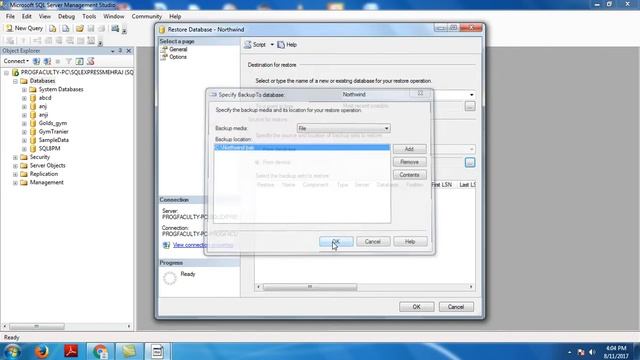This screenshot has height=360, width=640.
Task: Open the main toolbar overflow options arrow
Action: click(x=124, y=30)
